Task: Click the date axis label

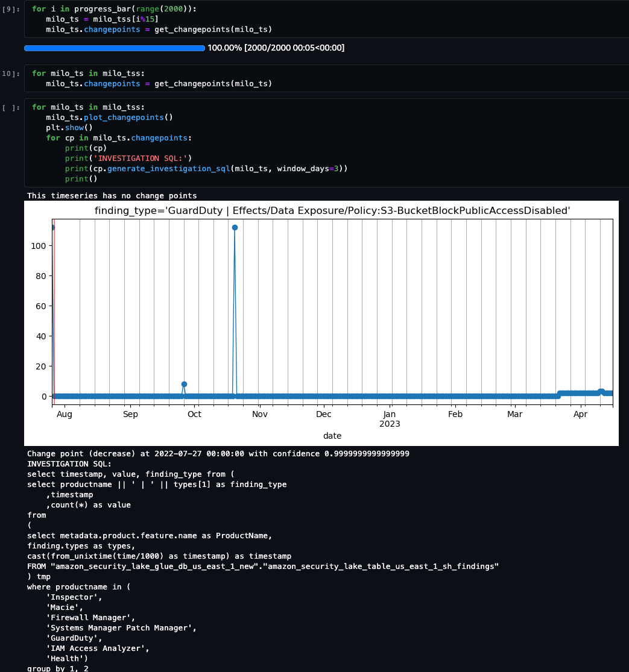Action: click(x=332, y=435)
